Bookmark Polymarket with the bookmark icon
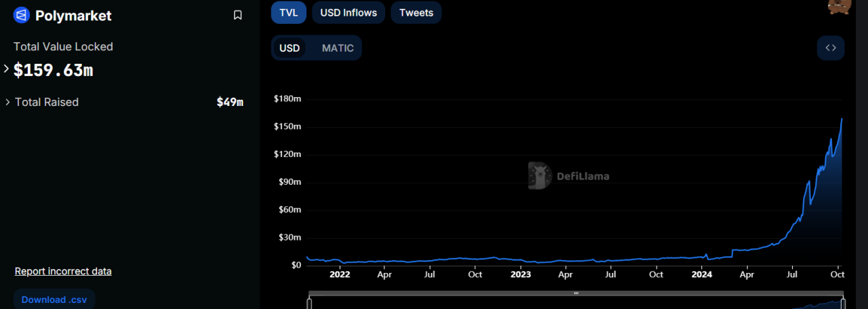868x309 pixels. 237,15
